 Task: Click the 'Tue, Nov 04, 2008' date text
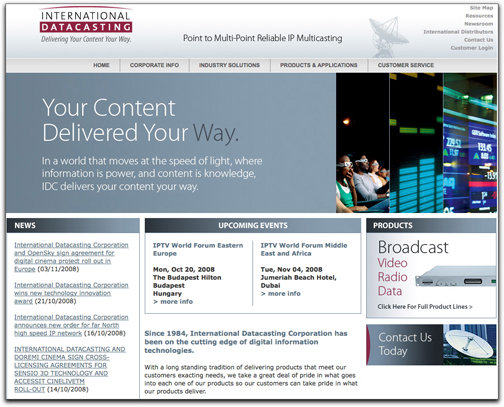tap(291, 269)
